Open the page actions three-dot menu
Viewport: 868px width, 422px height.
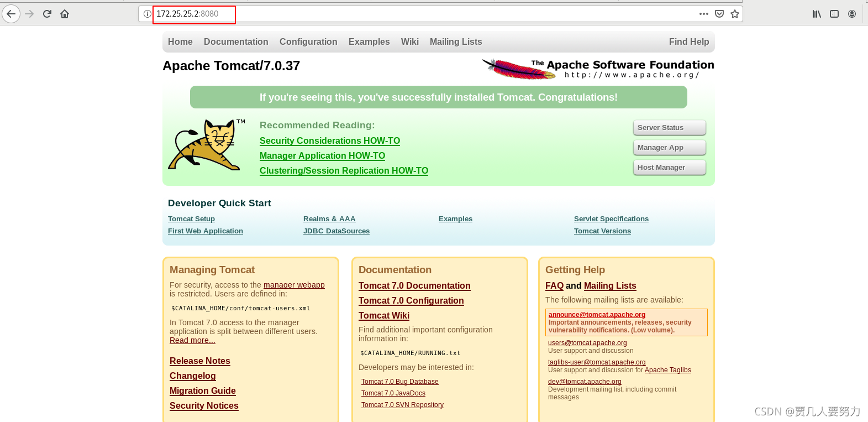(703, 14)
